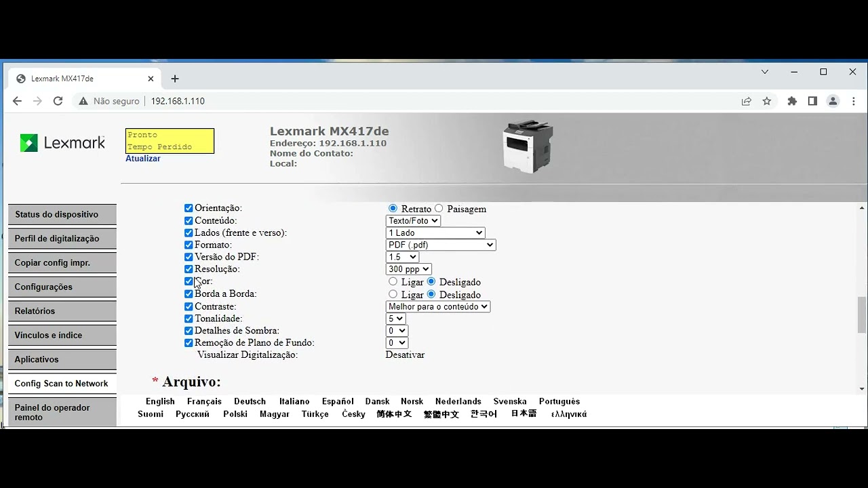Screen dimensions: 868x488
Task: Close the Lexmark MX417de tab
Action: tap(151, 79)
